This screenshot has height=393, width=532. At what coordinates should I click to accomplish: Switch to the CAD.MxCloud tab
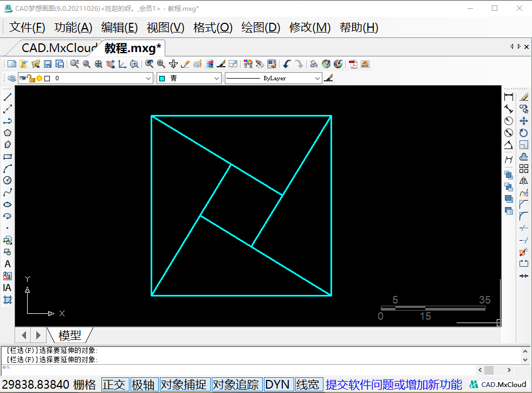[59, 48]
